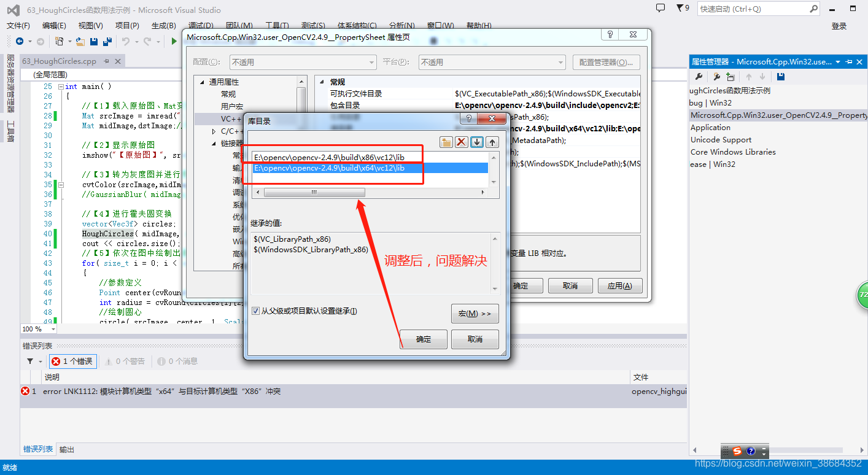Click the 宏(M) >> button
Image resolution: width=868 pixels, height=475 pixels.
pos(475,314)
